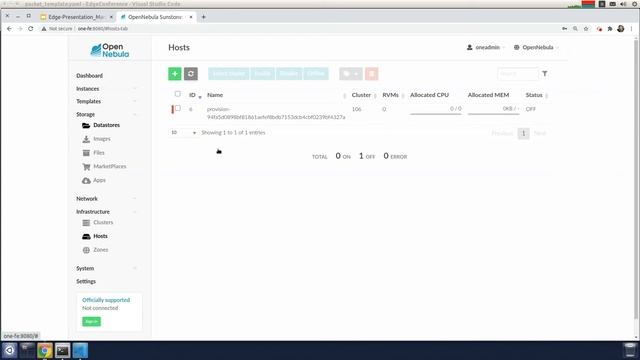640x360 pixels.
Task: Open Zones under Infrastructure
Action: 96,250
